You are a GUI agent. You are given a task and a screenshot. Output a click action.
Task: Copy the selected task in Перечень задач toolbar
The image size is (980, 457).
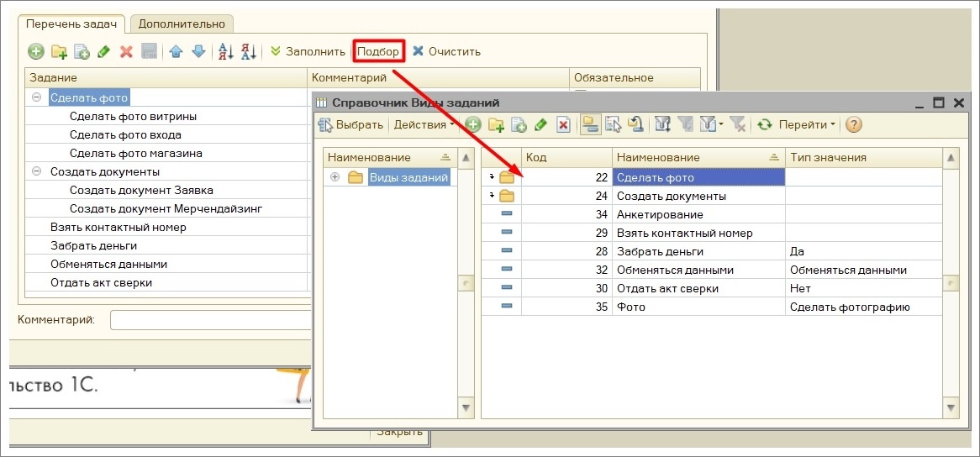click(x=82, y=52)
